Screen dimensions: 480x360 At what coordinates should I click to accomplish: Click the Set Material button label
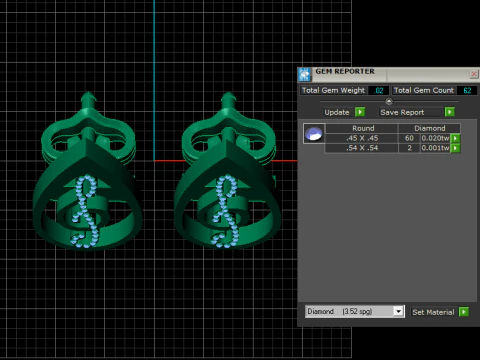[433, 312]
